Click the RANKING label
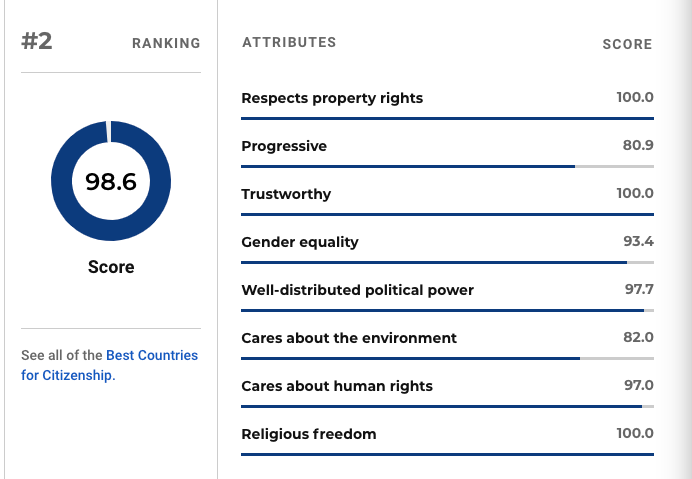The height and width of the screenshot is (479, 692). click(x=166, y=43)
